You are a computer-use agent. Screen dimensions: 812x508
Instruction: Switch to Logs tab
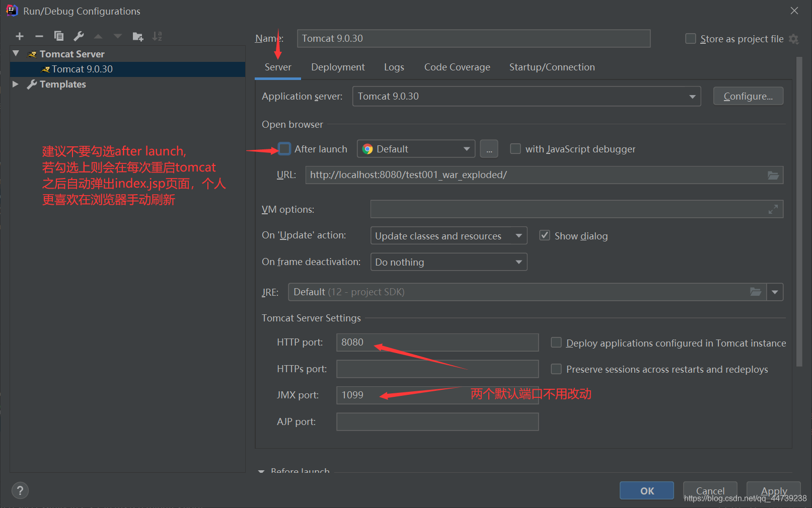[394, 67]
